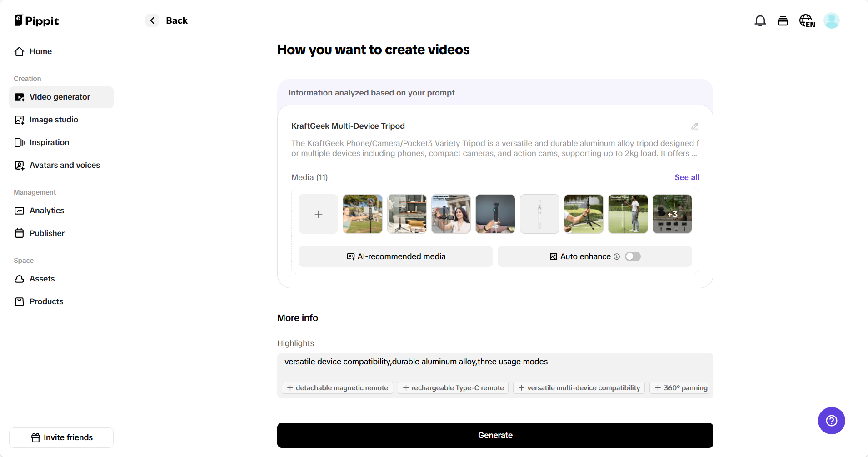Viewport: 868px width, 457px height.
Task: Open Image studio from the sidebar
Action: (x=53, y=120)
